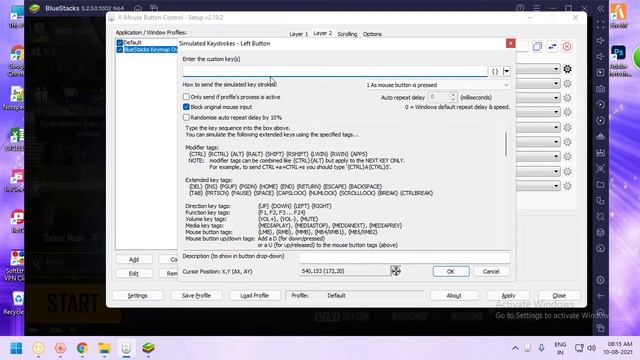Click the red circled X reset icon

(567, 47)
